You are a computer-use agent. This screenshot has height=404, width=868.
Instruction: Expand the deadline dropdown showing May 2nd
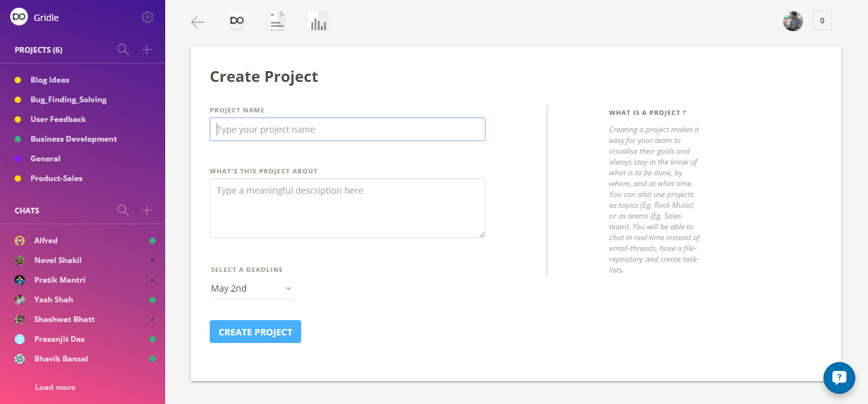coord(252,288)
